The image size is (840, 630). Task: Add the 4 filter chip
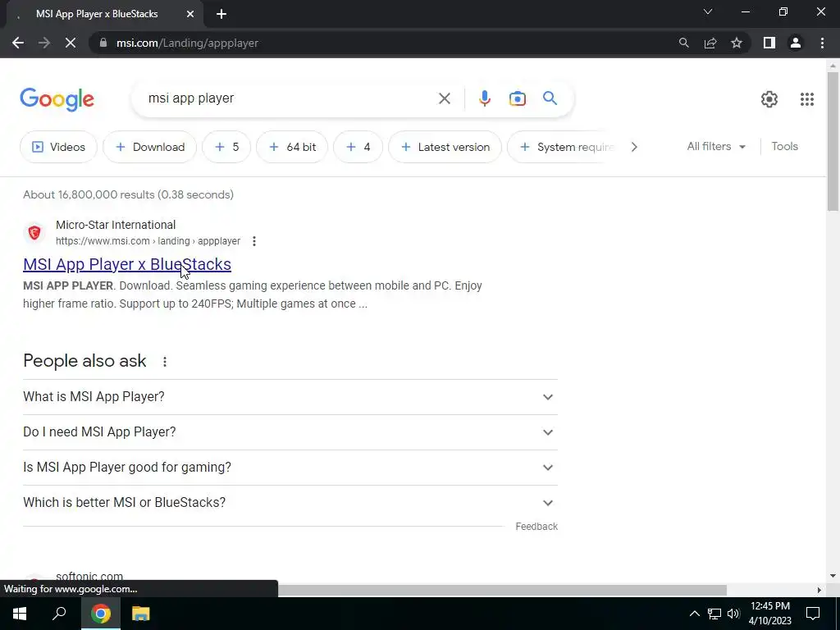coord(358,147)
